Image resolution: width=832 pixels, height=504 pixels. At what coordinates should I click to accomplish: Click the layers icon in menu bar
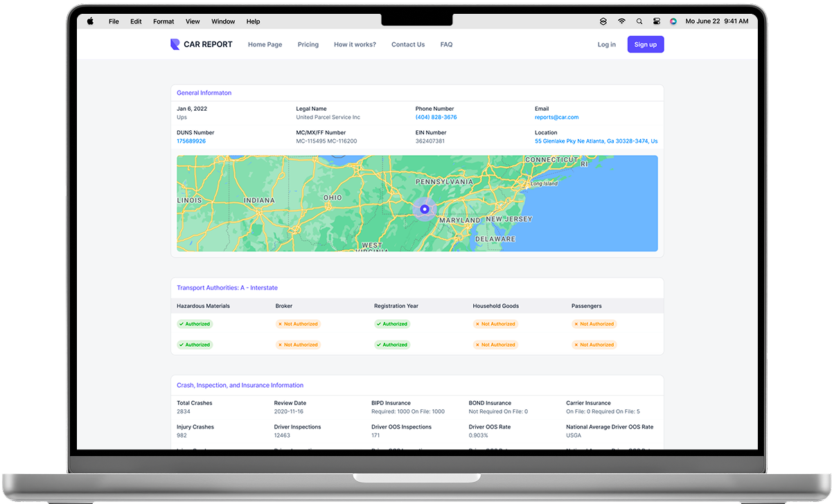pyautogui.click(x=603, y=21)
